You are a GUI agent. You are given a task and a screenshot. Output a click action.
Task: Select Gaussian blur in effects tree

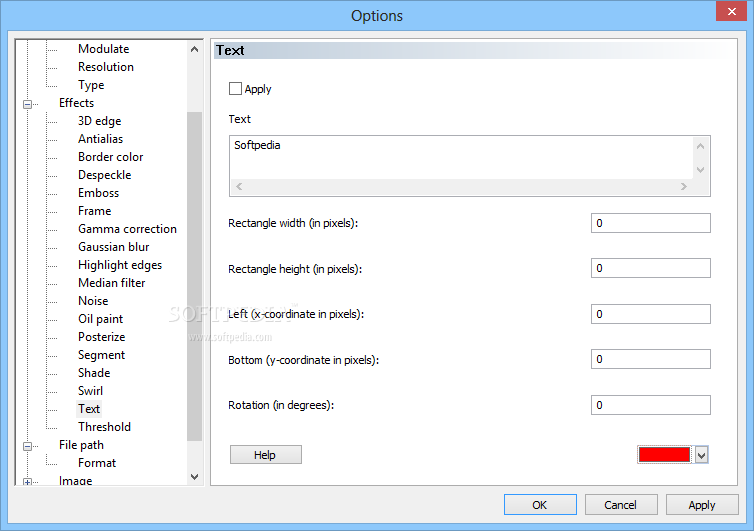click(x=113, y=247)
